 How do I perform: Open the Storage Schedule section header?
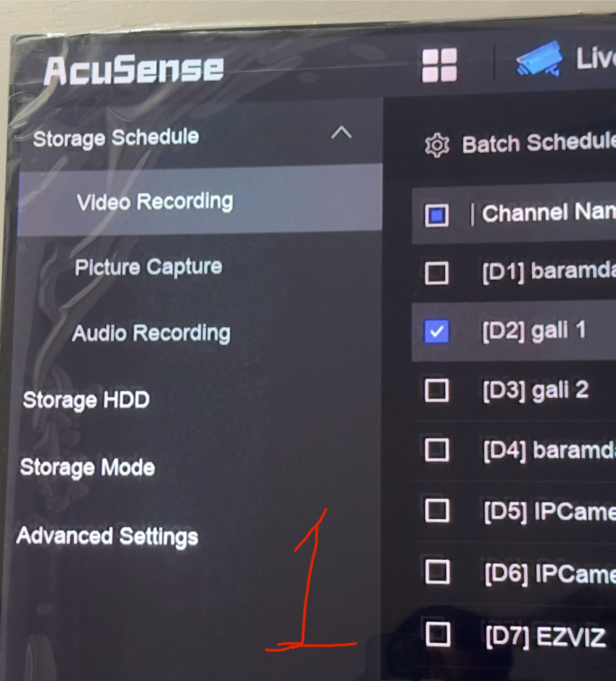pyautogui.click(x=116, y=138)
